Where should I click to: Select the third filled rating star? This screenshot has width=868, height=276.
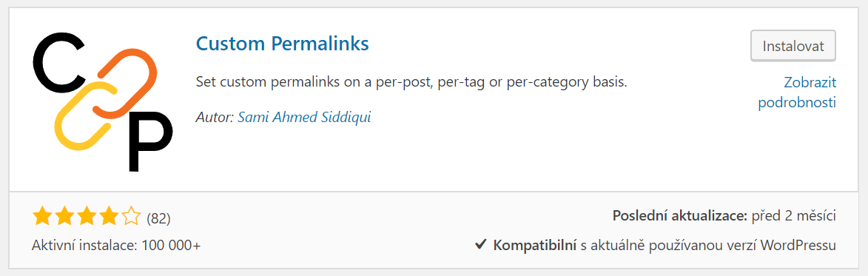(x=87, y=217)
